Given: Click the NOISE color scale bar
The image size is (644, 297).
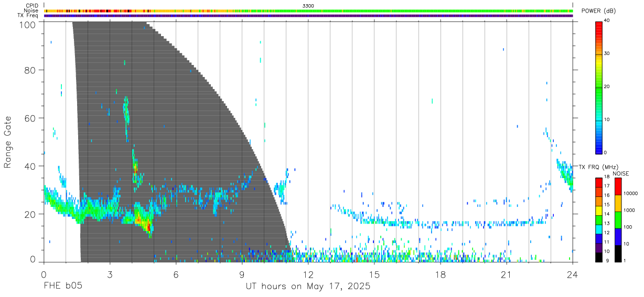Looking at the screenshot, I should coord(618,219).
